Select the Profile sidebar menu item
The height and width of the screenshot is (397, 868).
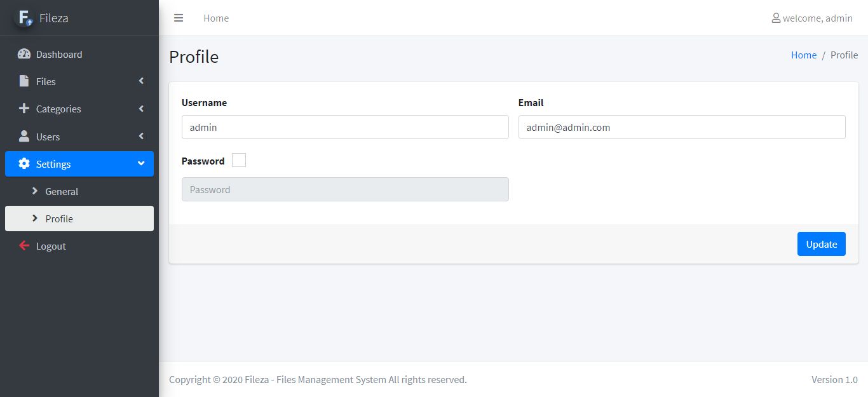59,219
